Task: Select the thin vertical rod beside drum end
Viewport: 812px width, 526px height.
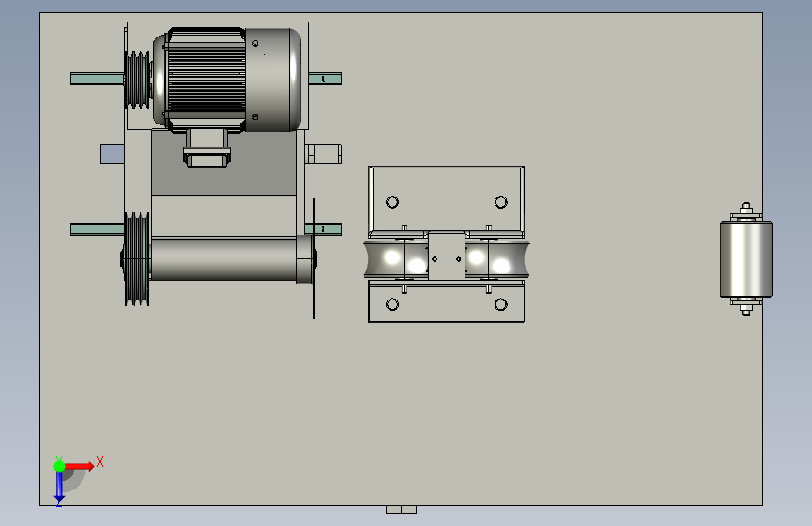Action: [x=314, y=258]
